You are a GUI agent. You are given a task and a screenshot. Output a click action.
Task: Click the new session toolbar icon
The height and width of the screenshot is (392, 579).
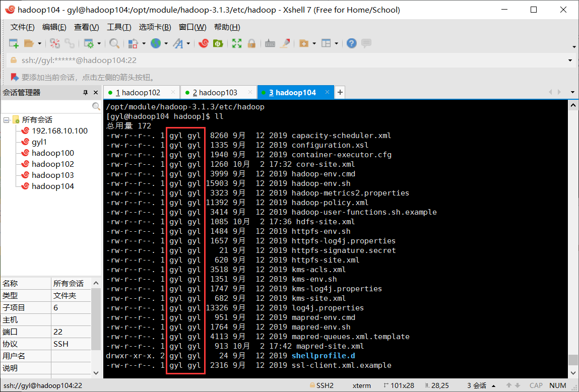(x=14, y=43)
